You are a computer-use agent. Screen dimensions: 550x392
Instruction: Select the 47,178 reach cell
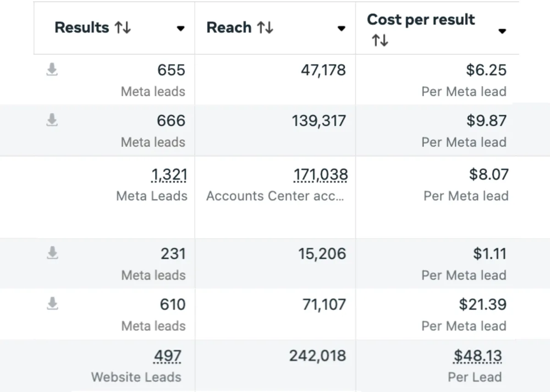(x=323, y=70)
